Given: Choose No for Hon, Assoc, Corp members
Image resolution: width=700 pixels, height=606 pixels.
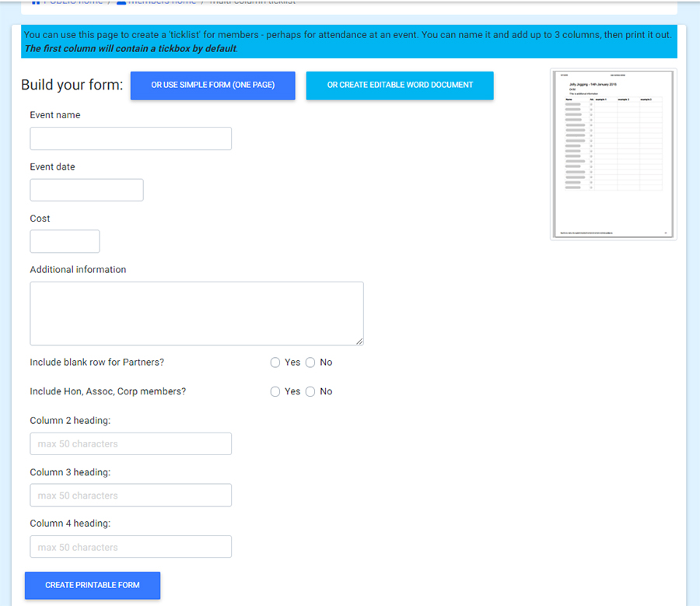Looking at the screenshot, I should (310, 391).
